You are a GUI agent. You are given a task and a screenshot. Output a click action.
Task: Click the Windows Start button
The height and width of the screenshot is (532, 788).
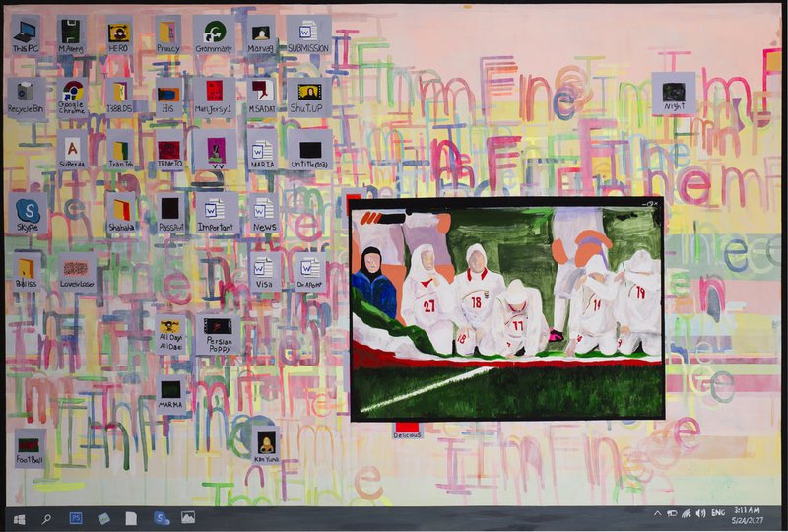pyautogui.click(x=19, y=519)
